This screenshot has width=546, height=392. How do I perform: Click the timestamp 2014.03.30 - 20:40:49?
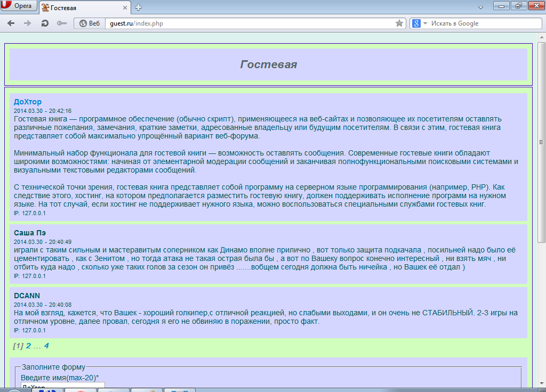[x=43, y=242]
